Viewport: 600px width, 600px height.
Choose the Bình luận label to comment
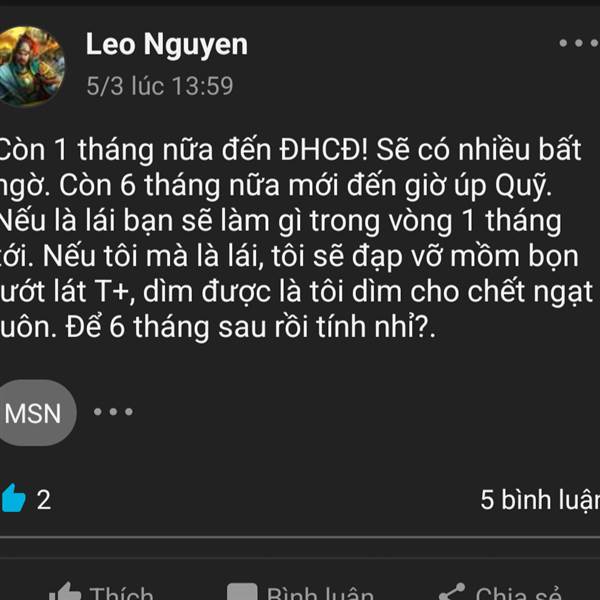[x=320, y=593]
